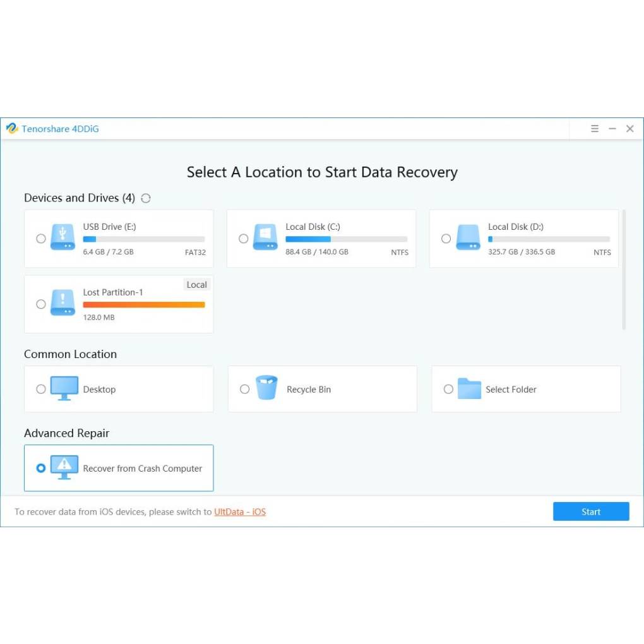Open the UltData - iOS link
Image resolution: width=644 pixels, height=644 pixels.
(x=240, y=512)
